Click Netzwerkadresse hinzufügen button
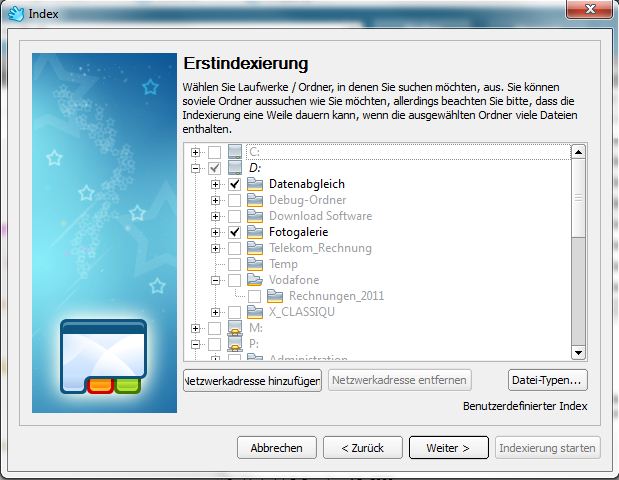Screen dimensions: 619x480 (252, 380)
